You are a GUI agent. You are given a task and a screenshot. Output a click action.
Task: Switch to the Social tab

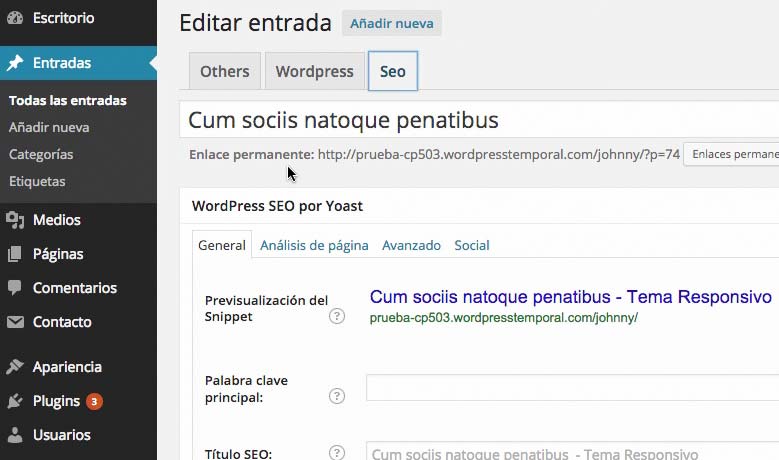point(471,245)
